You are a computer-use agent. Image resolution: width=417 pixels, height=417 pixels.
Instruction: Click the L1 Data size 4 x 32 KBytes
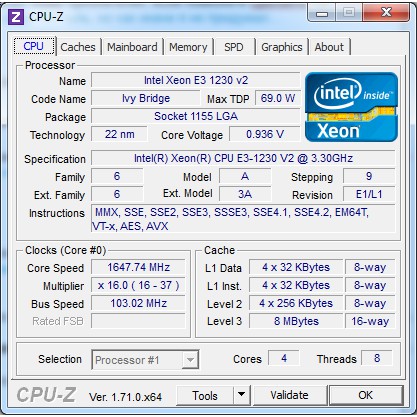click(296, 267)
